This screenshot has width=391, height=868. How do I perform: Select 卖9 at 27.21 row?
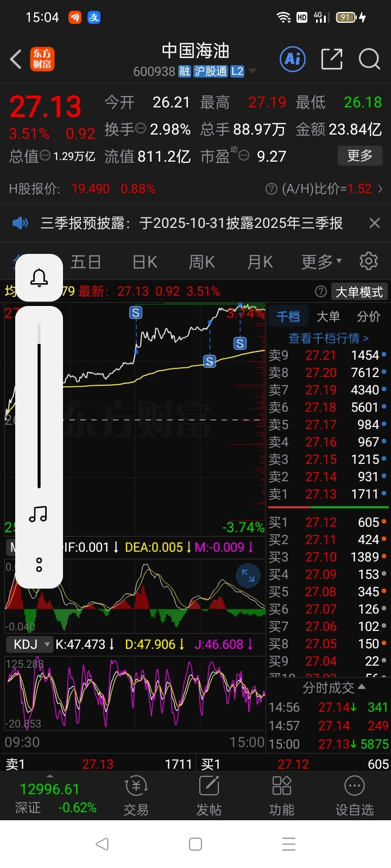(x=328, y=355)
